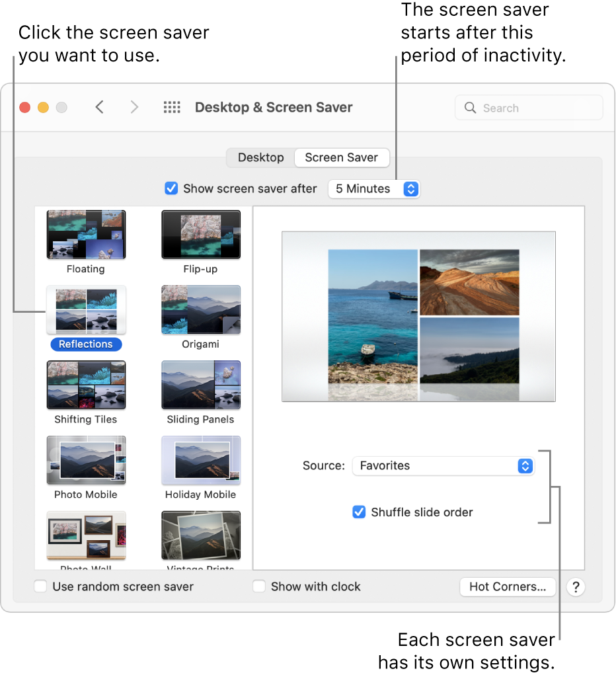Select the Vintage Prints screen saver thumbnail
The height and width of the screenshot is (677, 616).
point(201,536)
